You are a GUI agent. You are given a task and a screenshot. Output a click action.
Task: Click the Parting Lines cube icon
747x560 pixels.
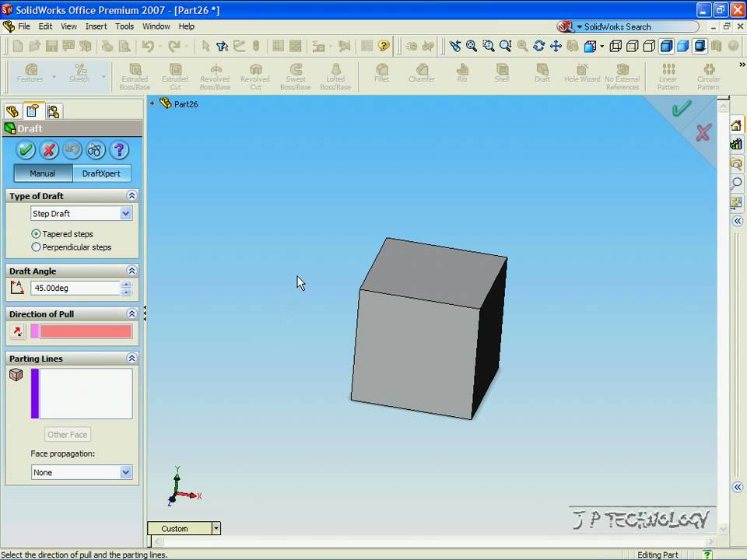16,375
